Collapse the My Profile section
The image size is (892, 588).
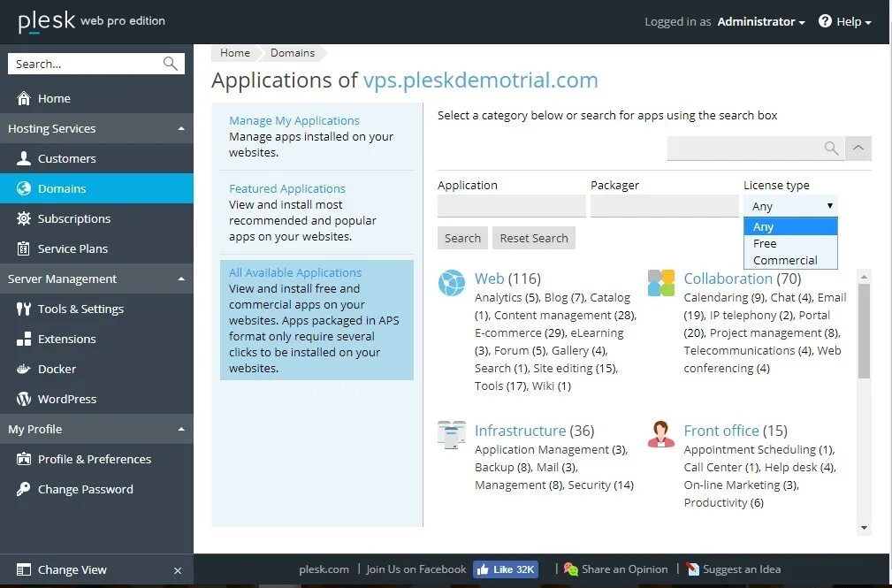(x=181, y=429)
